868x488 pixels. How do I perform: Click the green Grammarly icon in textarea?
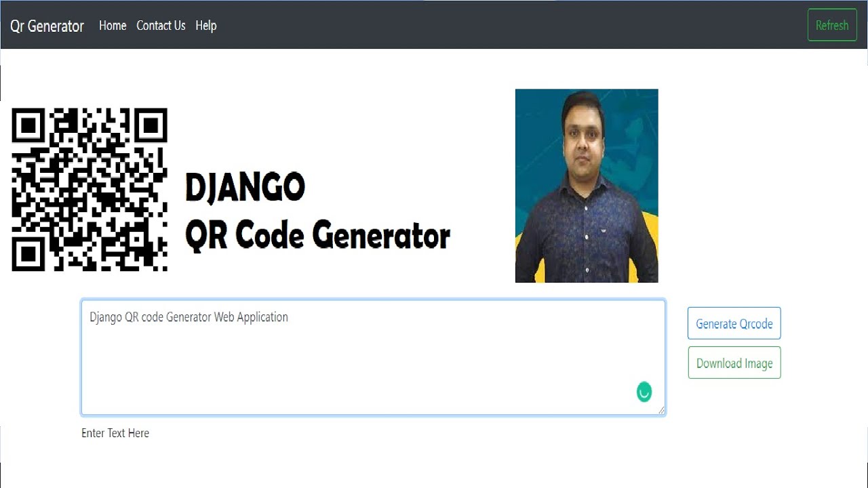(x=644, y=392)
